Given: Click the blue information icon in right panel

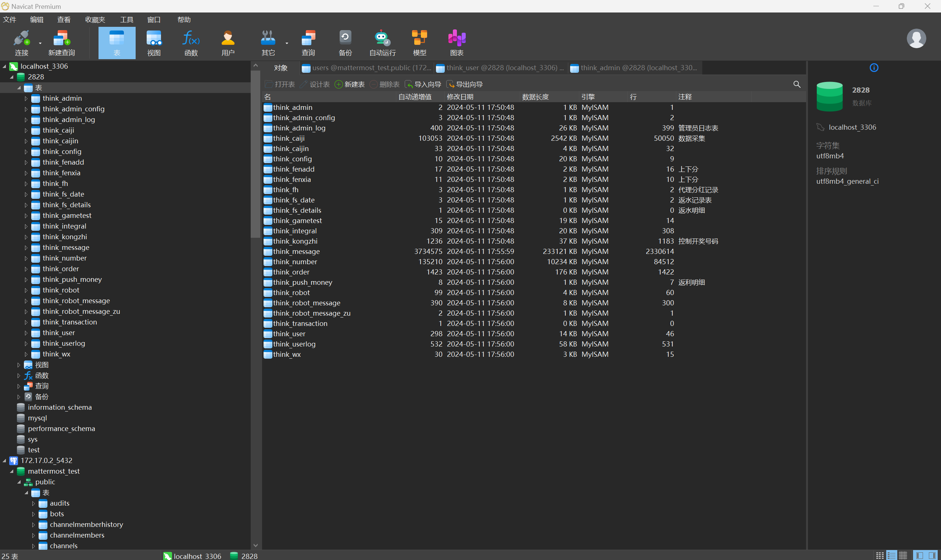Looking at the screenshot, I should coord(874,68).
